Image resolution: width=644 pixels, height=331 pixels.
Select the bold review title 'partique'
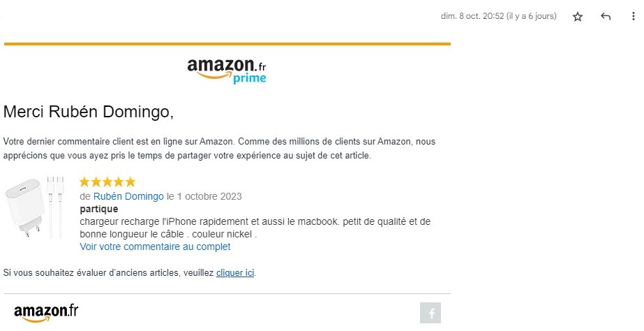pos(99,209)
